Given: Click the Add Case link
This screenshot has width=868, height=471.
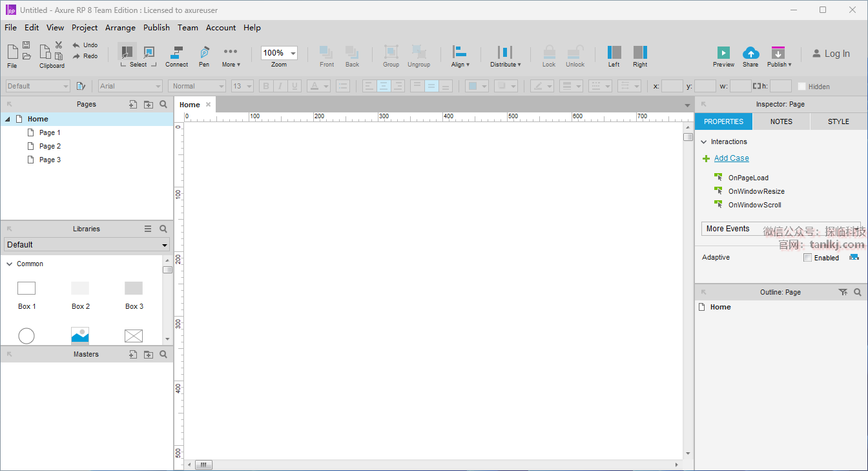Looking at the screenshot, I should click(x=731, y=158).
